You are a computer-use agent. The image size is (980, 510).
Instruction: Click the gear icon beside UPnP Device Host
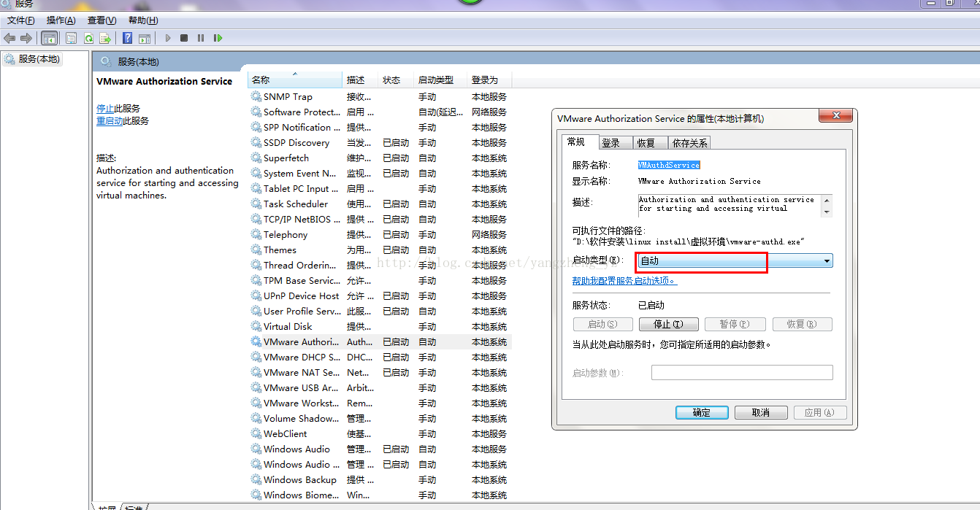(256, 295)
